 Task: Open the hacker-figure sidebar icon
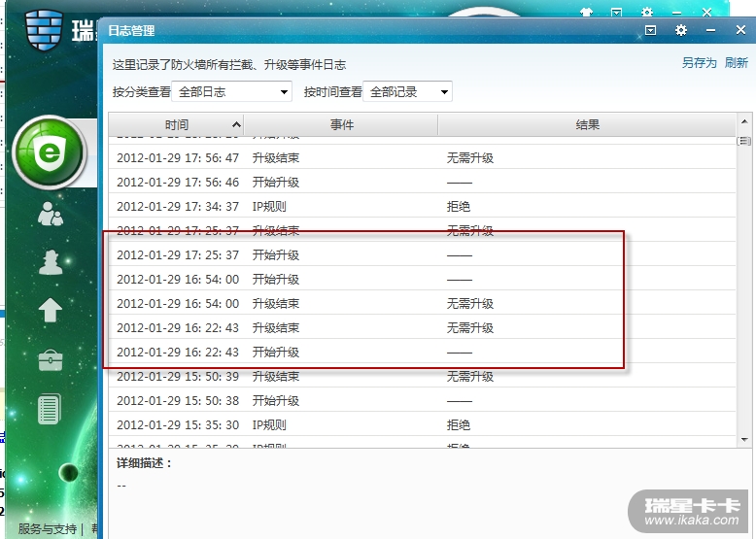pyautogui.click(x=51, y=262)
